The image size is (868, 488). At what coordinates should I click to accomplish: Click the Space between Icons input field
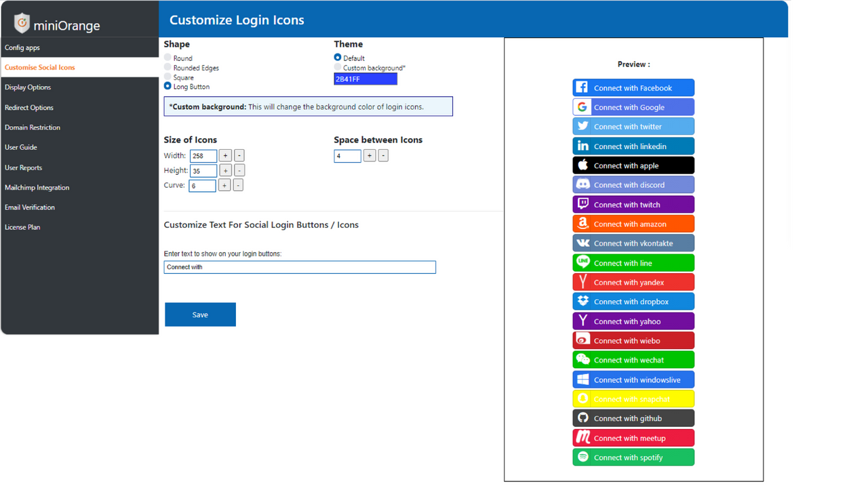point(347,156)
